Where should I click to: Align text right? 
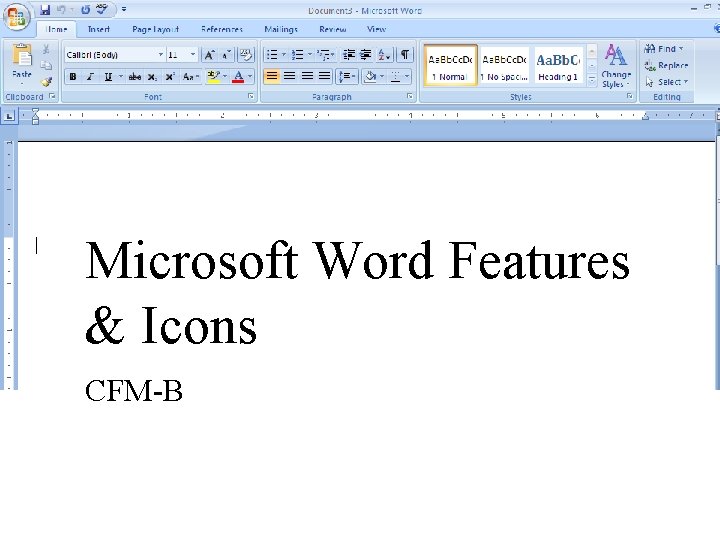307,76
